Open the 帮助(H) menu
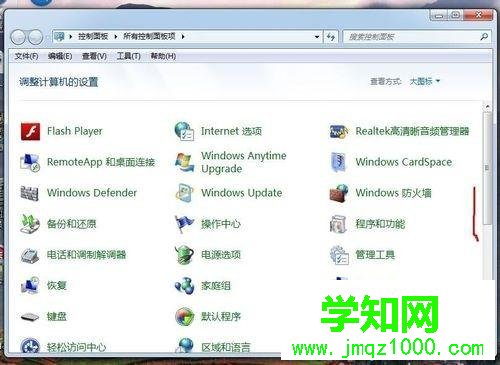The width and height of the screenshot is (500, 365). click(x=163, y=56)
